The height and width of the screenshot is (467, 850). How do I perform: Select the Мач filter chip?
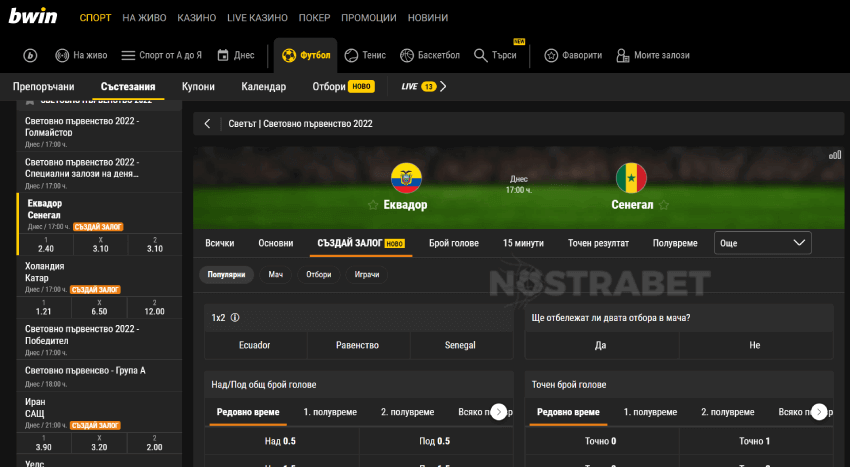(x=275, y=274)
